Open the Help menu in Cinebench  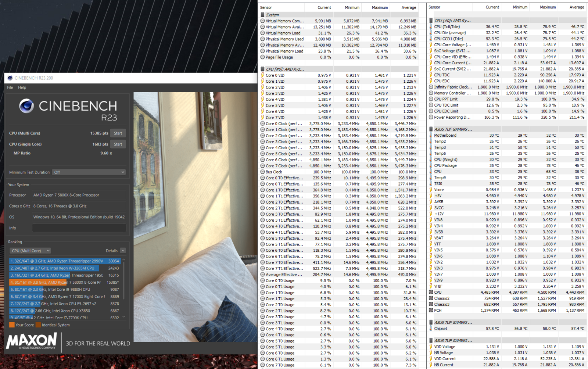(22, 87)
